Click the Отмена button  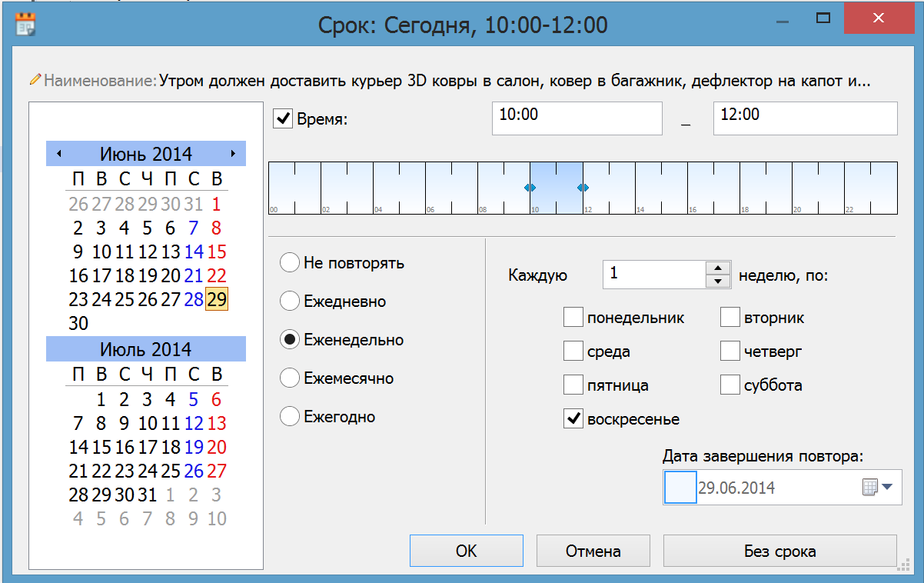point(593,551)
